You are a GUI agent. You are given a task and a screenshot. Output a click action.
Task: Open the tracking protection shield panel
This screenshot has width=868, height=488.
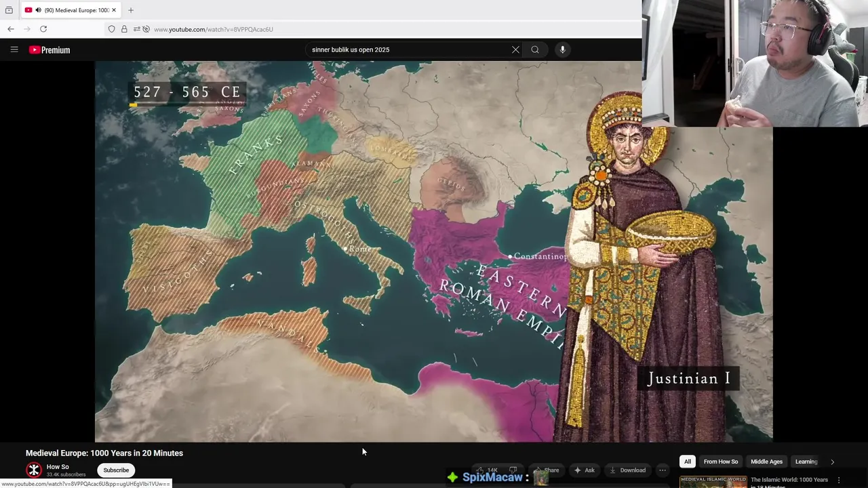(x=112, y=29)
